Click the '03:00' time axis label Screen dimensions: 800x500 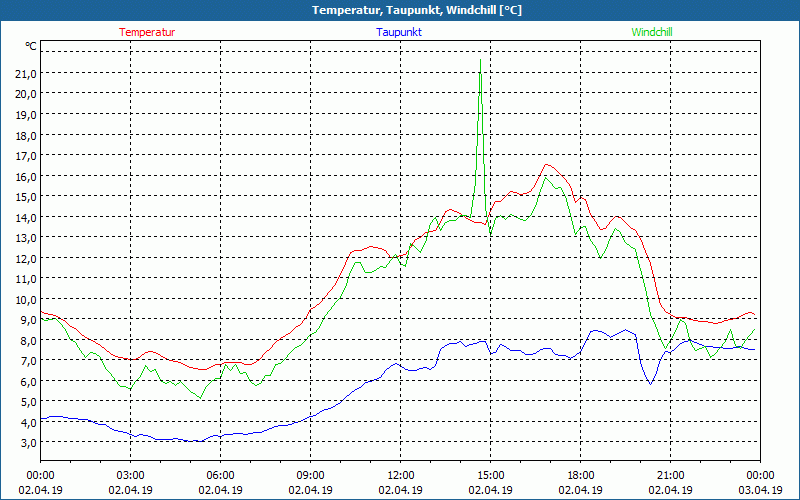point(131,476)
